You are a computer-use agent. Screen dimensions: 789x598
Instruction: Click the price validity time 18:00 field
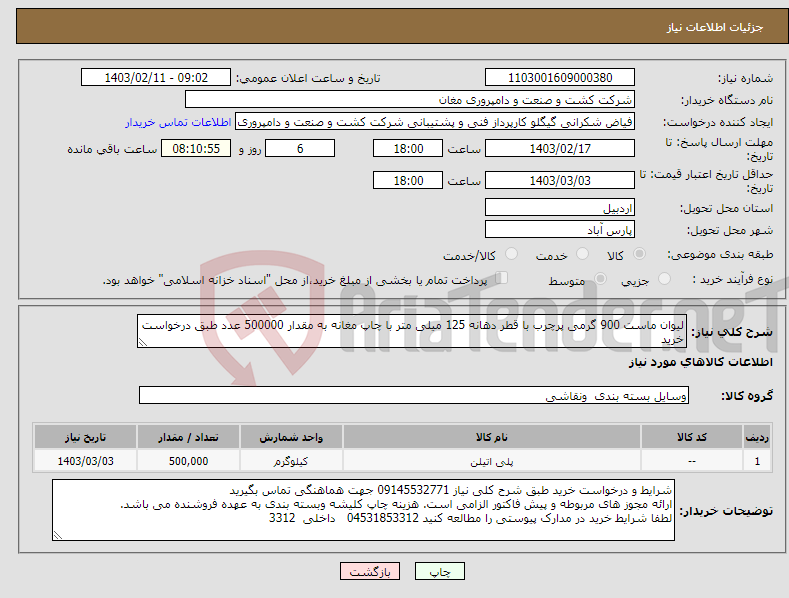coord(408,180)
